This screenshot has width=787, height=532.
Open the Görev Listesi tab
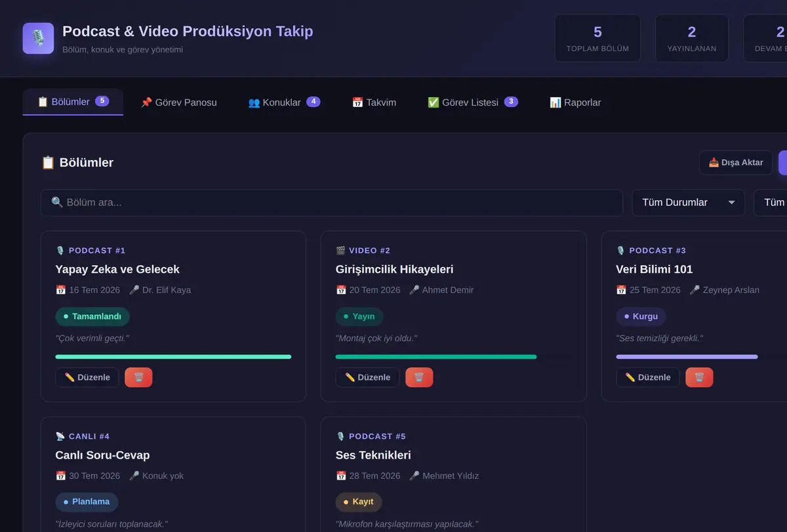473,102
